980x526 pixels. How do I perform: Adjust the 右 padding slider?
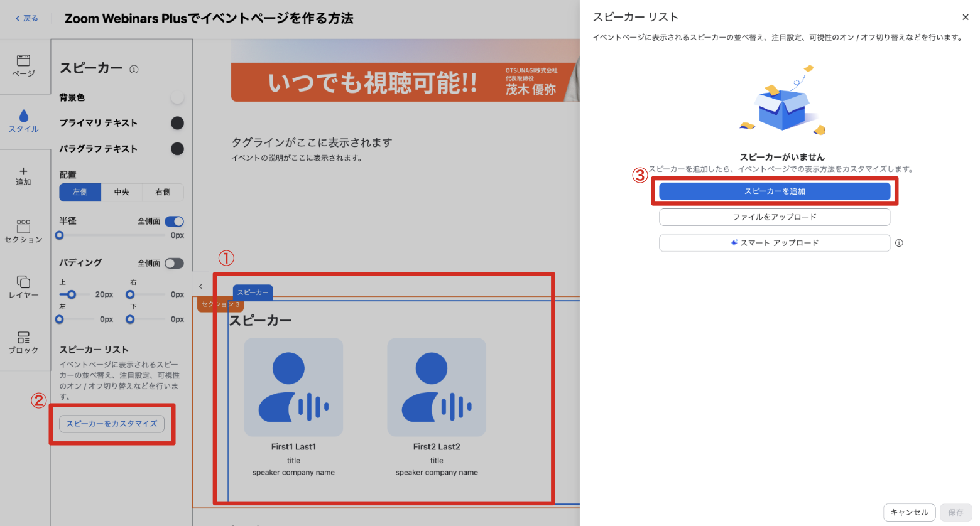tap(130, 294)
